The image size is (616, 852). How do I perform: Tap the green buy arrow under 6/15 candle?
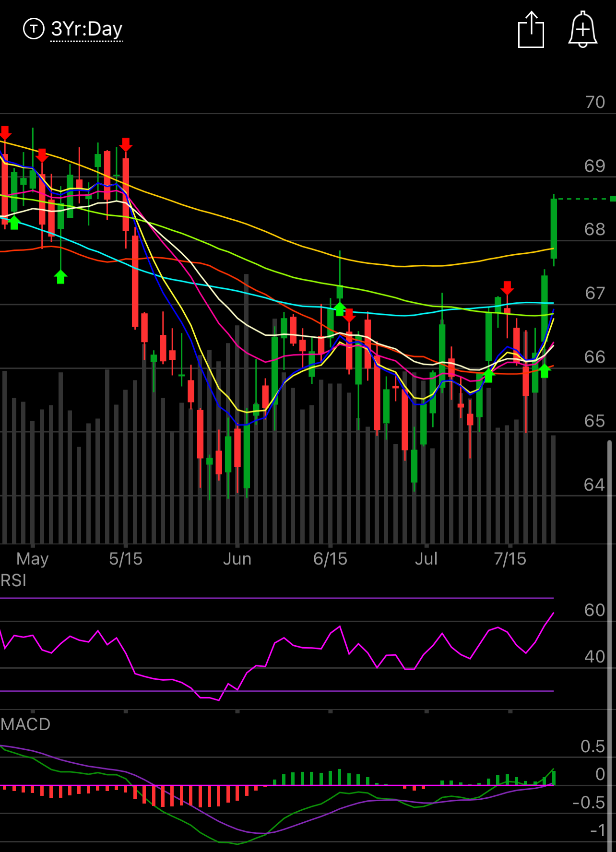pos(340,308)
